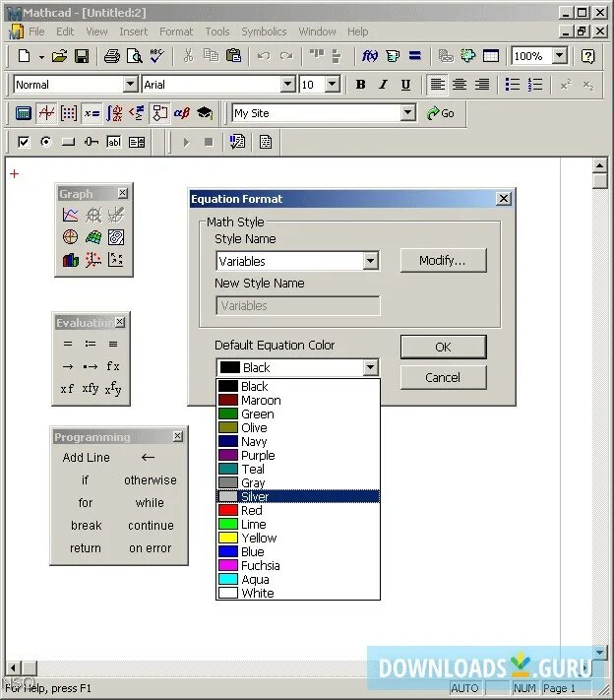Toggle the Programming toolbar icon
The width and height of the screenshot is (614, 700).
pyautogui.click(x=159, y=113)
